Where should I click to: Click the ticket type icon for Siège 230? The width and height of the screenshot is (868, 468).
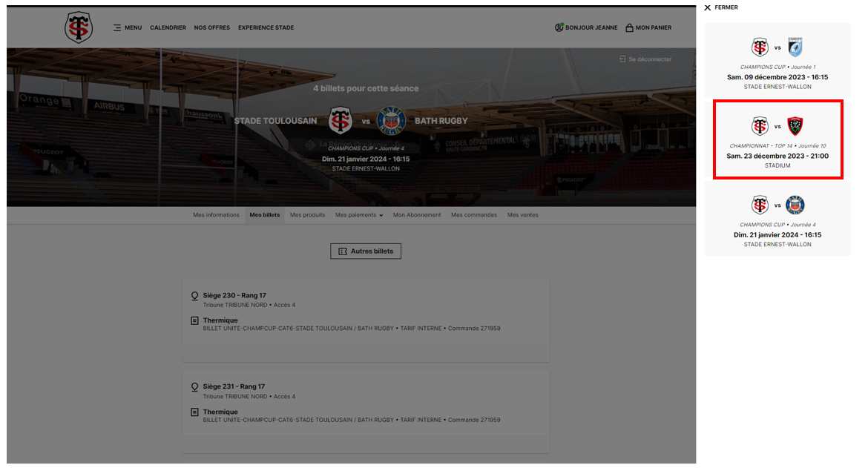tap(194, 321)
